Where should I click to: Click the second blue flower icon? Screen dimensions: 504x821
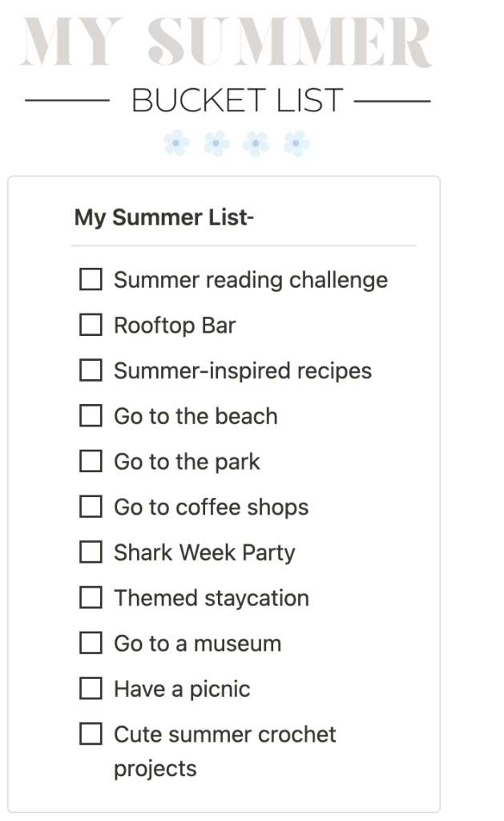(216, 144)
